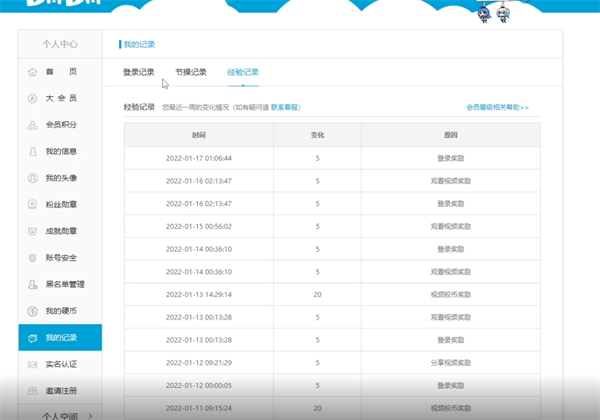Viewport: 600px width, 420px height.
Task: Select the 经验记录 tab
Action: click(x=242, y=72)
